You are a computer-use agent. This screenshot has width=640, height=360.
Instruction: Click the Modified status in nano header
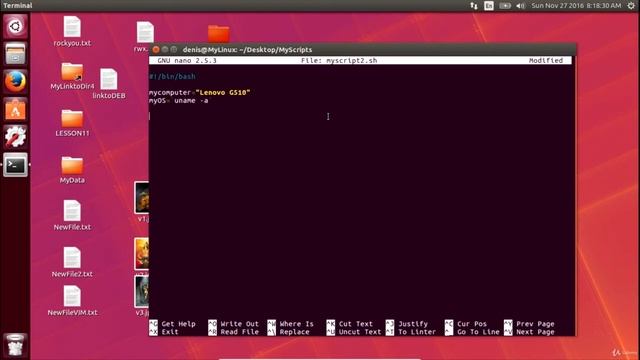(x=546, y=60)
